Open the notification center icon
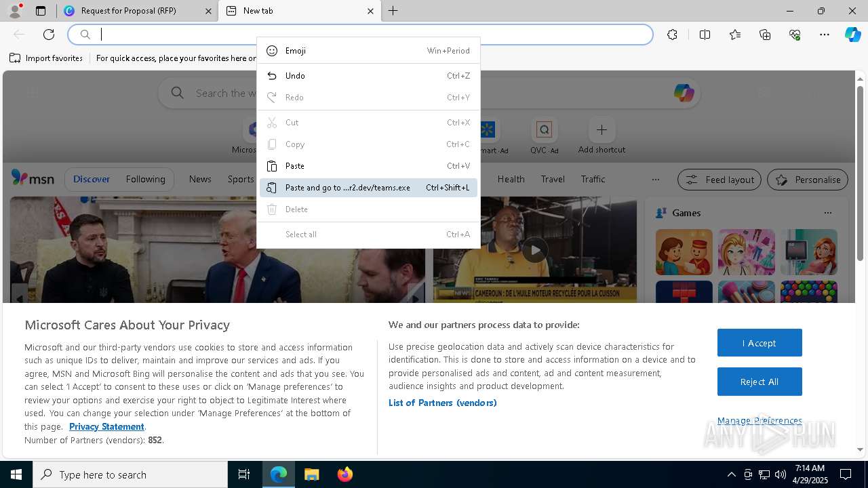Screen dimensions: 868x488 846,474
